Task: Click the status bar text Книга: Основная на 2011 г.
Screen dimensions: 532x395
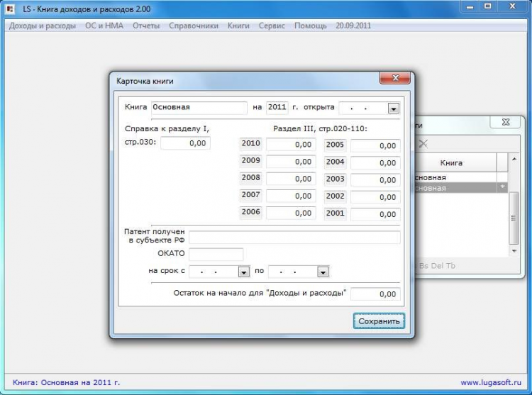Action: [x=66, y=382]
